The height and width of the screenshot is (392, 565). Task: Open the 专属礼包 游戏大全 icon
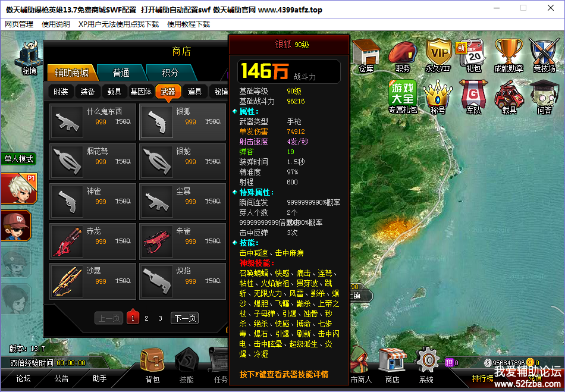[403, 97]
